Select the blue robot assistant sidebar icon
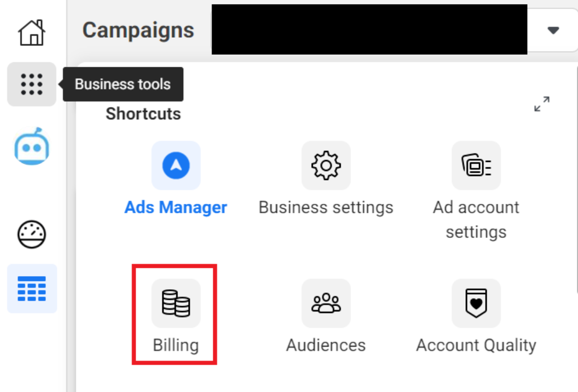Screen dimensions: 578x392 33,147
